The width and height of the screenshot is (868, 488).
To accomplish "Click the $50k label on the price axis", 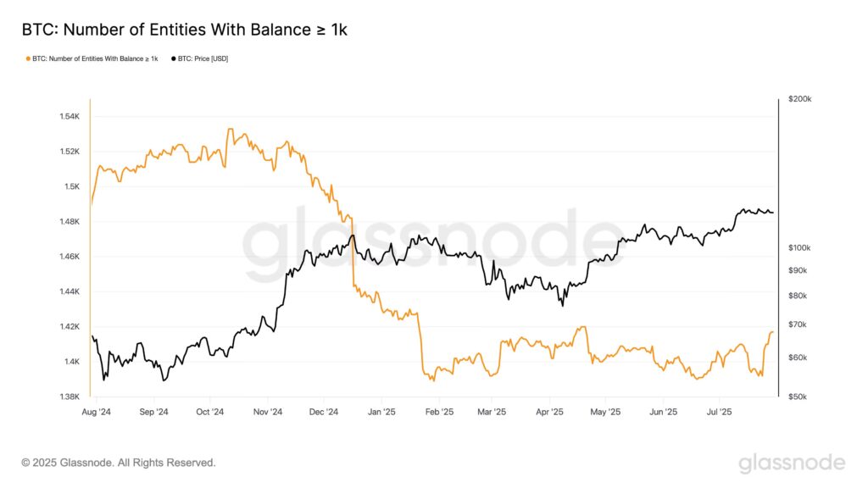I will [x=798, y=396].
